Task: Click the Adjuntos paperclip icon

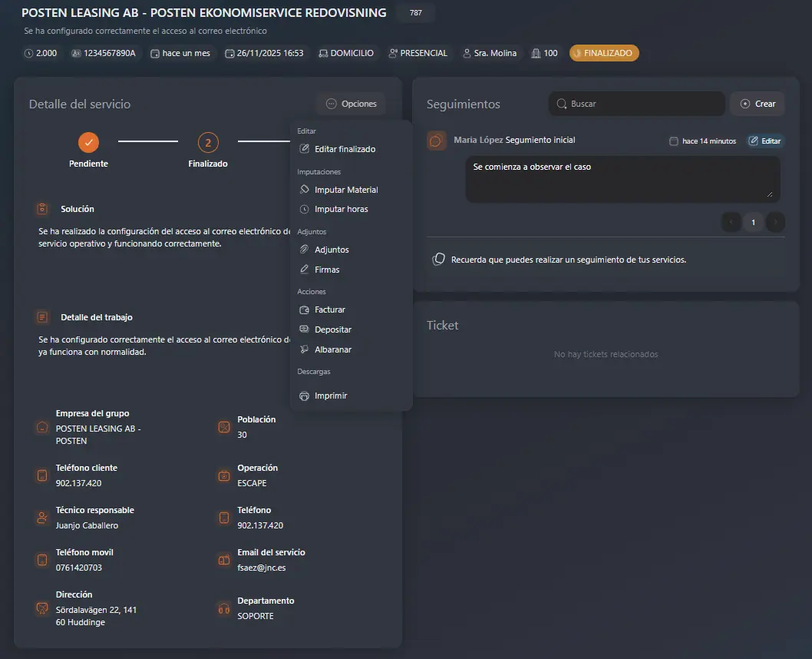Action: point(305,250)
